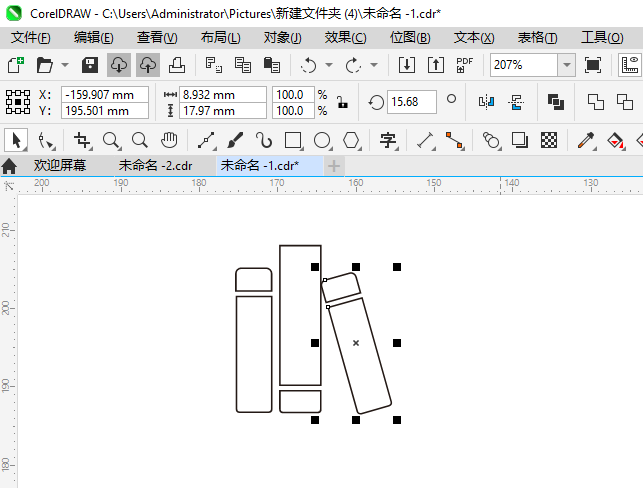Edit rotation angle 15.68 field
The height and width of the screenshot is (488, 643).
coord(412,102)
